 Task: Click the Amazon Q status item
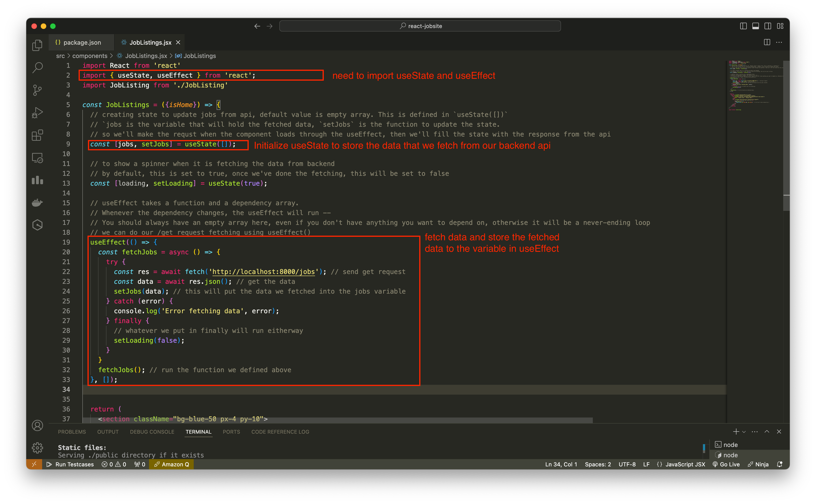tap(171, 464)
